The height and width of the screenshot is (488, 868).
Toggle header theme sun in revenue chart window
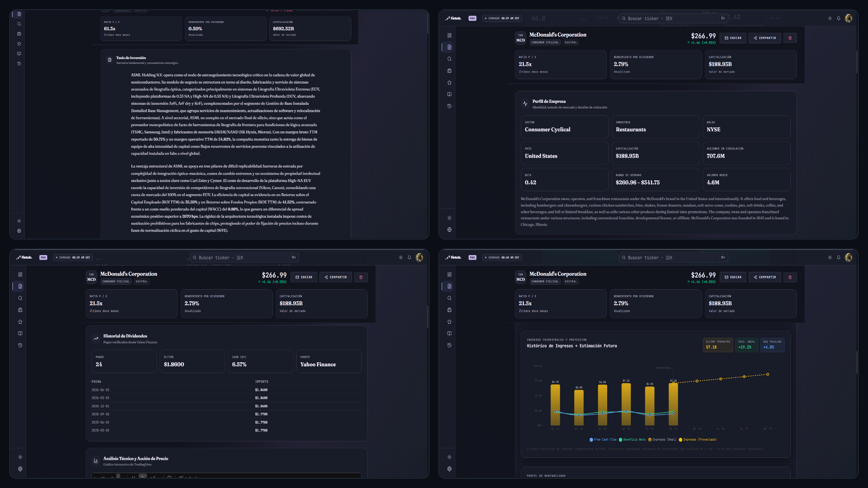tap(830, 258)
